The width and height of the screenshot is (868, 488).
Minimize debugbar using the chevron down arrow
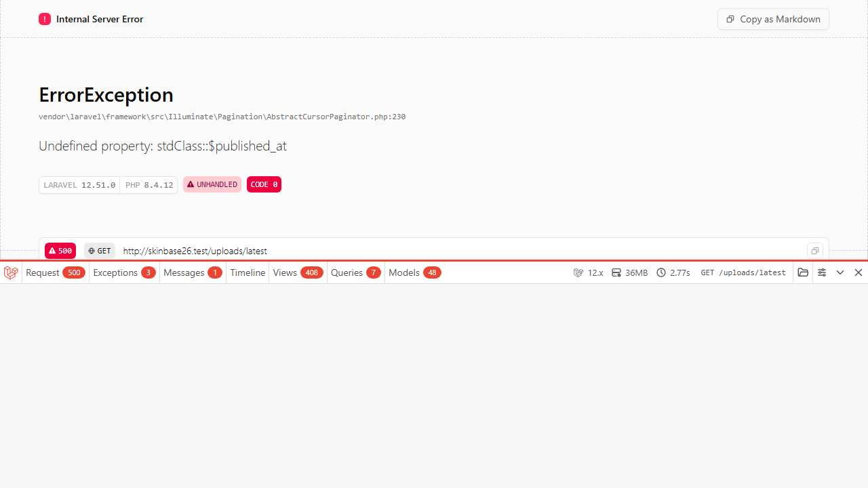pos(840,272)
